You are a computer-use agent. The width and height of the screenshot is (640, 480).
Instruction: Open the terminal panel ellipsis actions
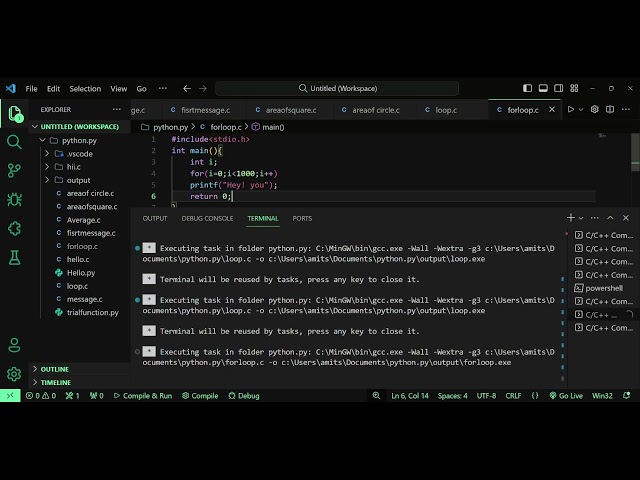pos(595,218)
